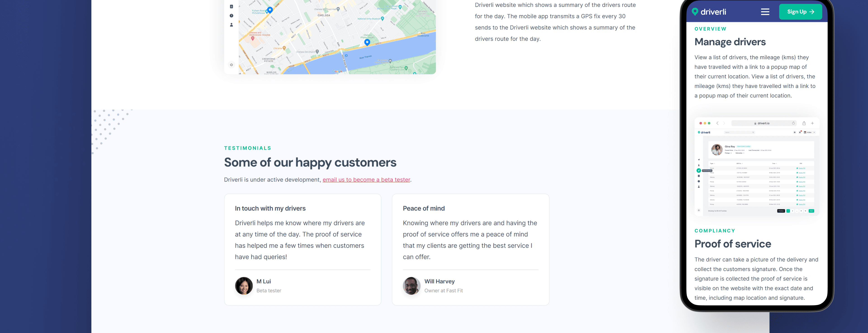Click Will Harvey's avatar photo

(411, 286)
